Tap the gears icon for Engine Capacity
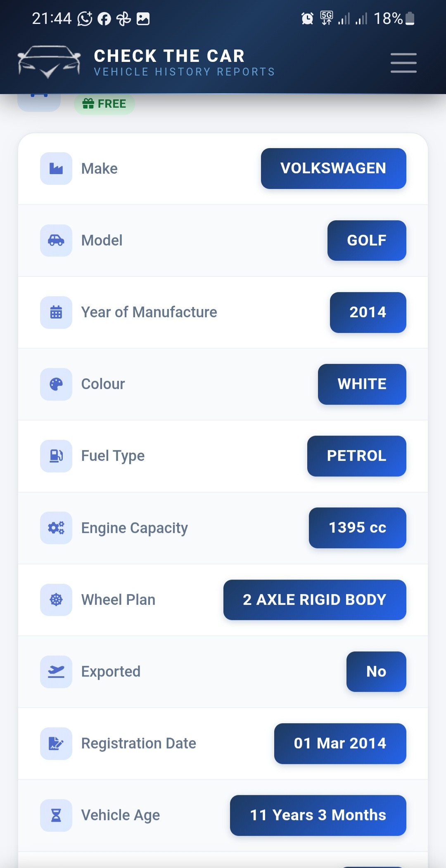 [56, 528]
